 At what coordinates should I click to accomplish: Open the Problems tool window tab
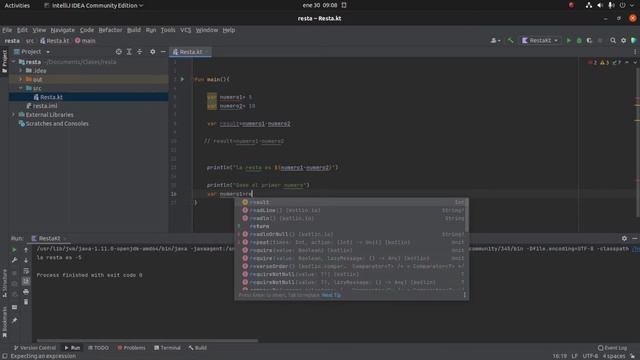(x=131, y=348)
